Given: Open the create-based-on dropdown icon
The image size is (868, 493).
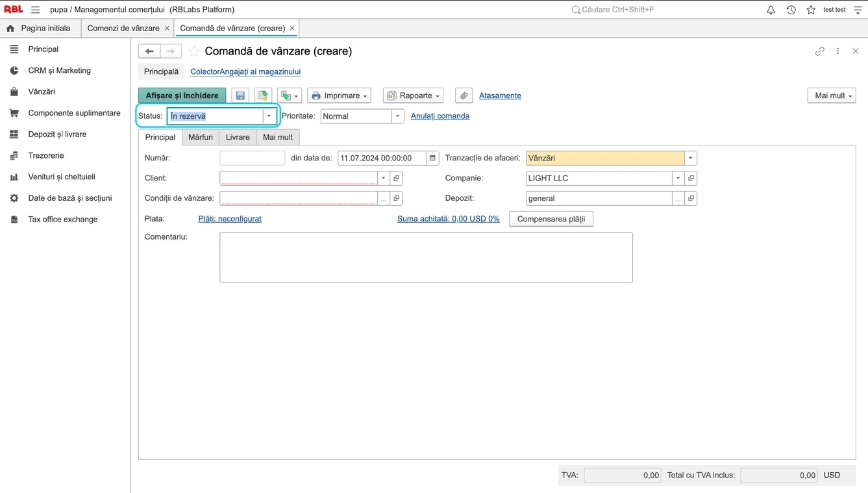Looking at the screenshot, I should click(x=290, y=95).
